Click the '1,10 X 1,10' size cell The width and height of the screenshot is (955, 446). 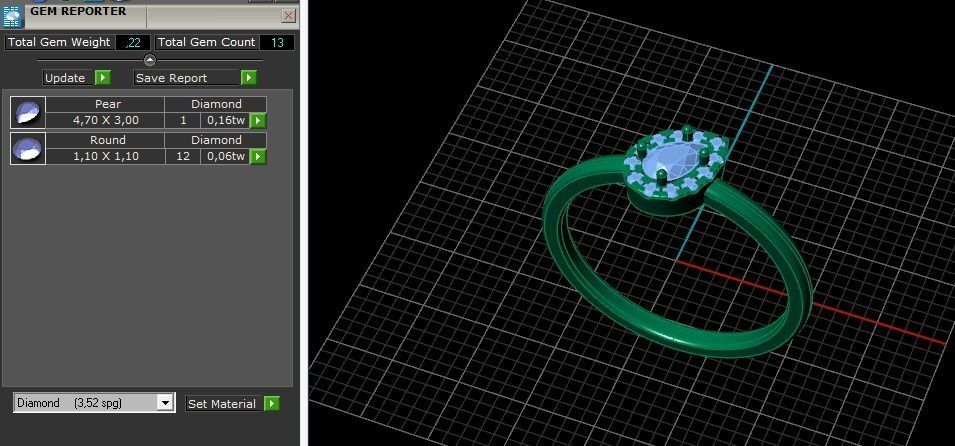click(105, 157)
